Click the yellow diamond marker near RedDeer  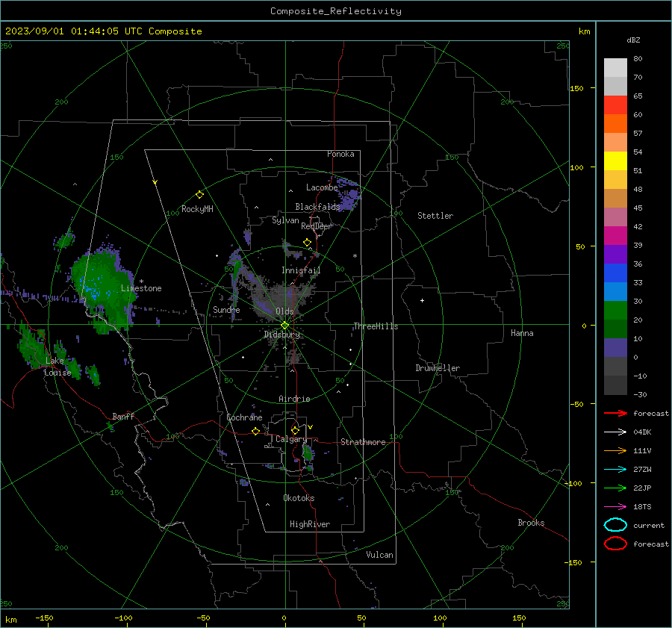tap(307, 243)
